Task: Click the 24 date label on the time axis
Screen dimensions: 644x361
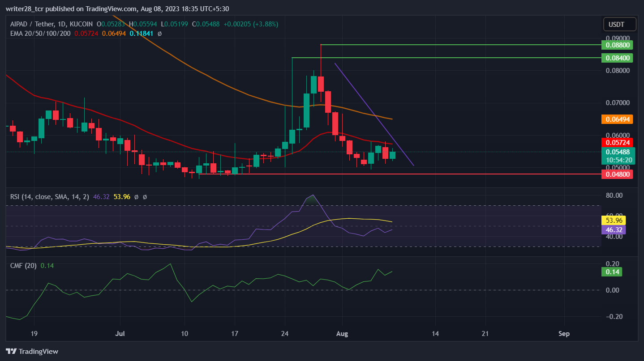Action: tap(285, 334)
